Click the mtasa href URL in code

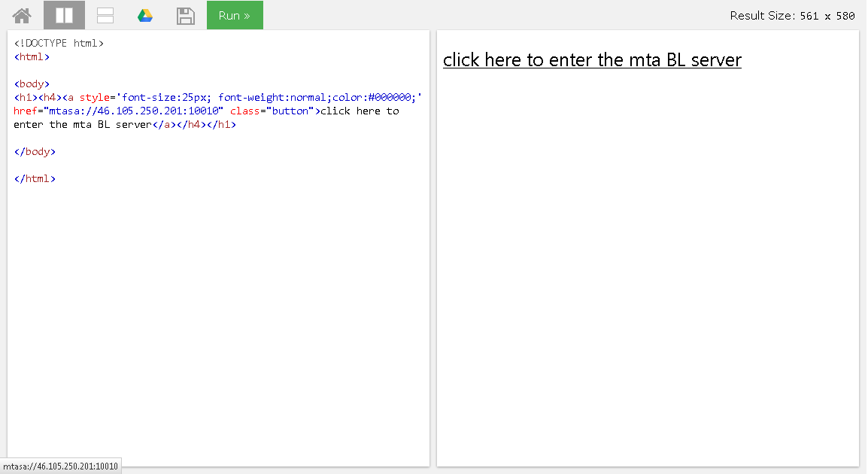point(135,111)
